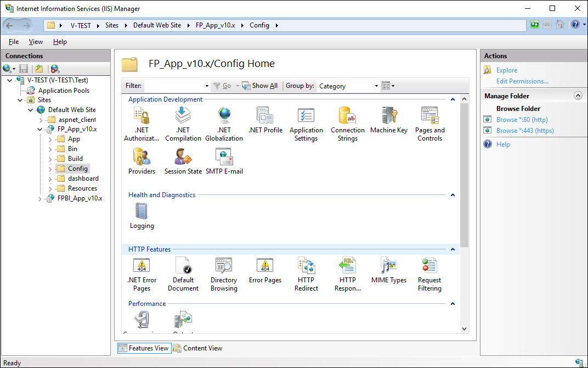Click the Explore action link
The height and width of the screenshot is (368, 588).
507,70
